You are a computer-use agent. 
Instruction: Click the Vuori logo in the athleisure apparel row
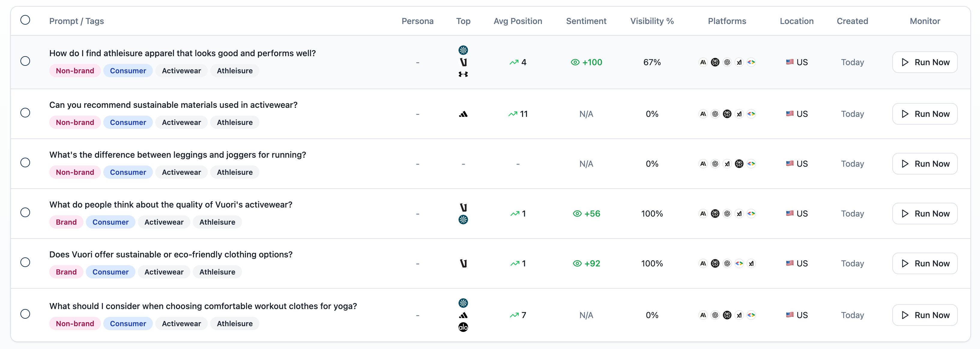coord(463,62)
